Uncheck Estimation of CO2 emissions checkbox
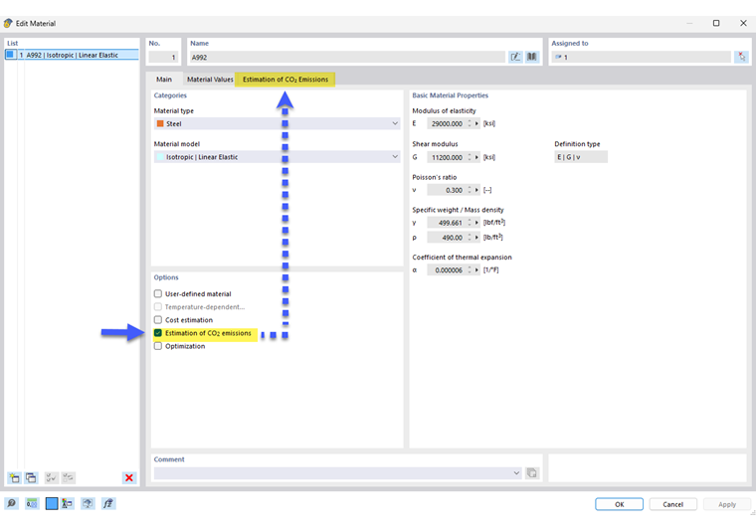The height and width of the screenshot is (532, 756). (x=157, y=333)
